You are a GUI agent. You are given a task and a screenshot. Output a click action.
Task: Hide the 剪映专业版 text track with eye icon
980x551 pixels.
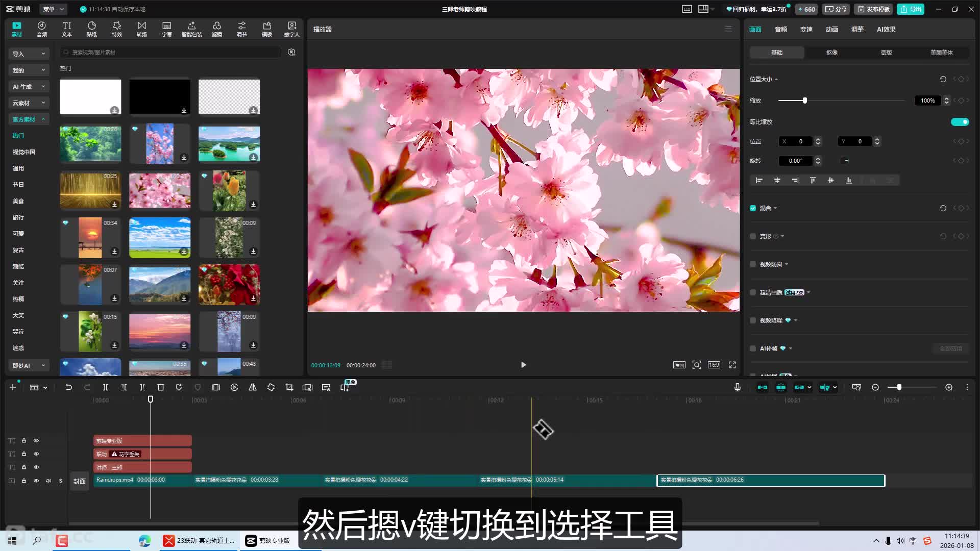click(36, 440)
